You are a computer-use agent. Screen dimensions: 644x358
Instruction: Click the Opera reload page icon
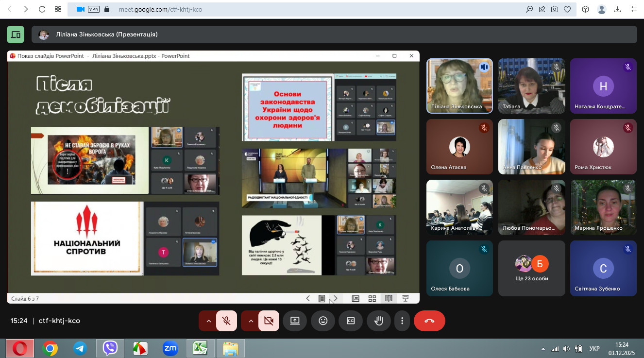tap(42, 9)
